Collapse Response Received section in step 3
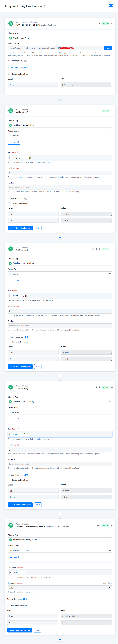This screenshot has width=118, height=644. point(9,342)
